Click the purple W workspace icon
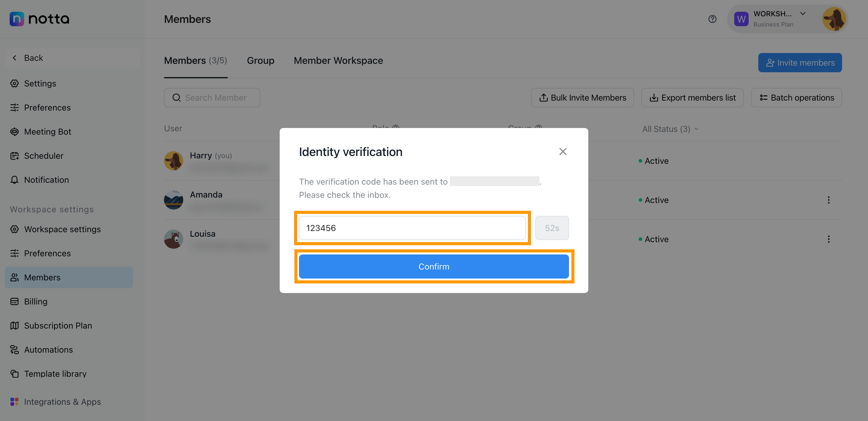Viewport: 868px width, 421px height. (741, 19)
